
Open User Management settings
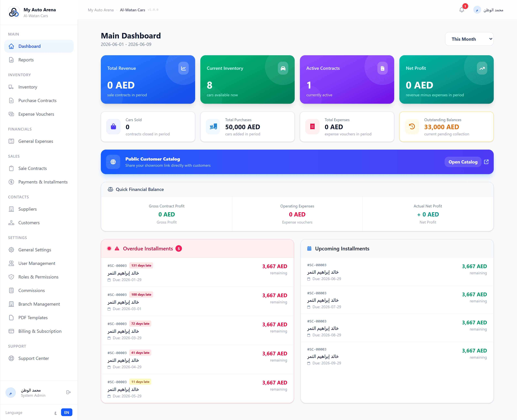pyautogui.click(x=39, y=263)
